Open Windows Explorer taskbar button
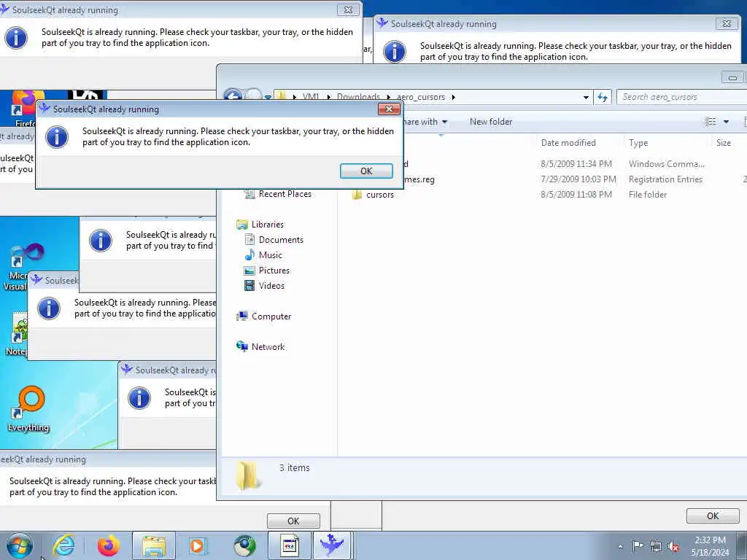 pos(153,545)
